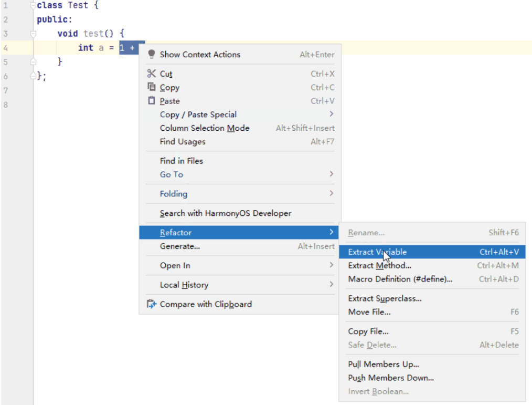Expand the Go To submenu arrow

331,174
